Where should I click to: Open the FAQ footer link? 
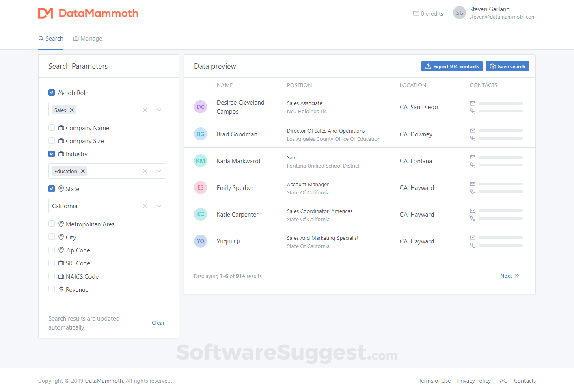[502, 381]
